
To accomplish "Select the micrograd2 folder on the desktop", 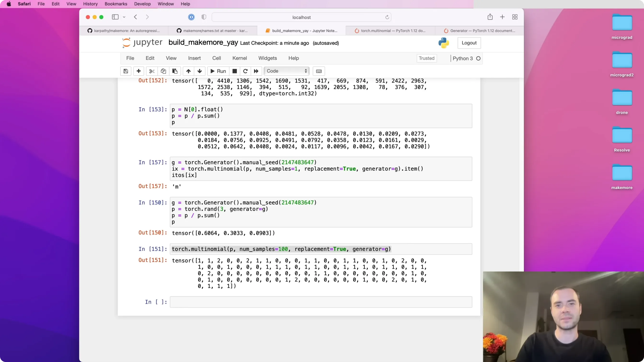I will [622, 64].
